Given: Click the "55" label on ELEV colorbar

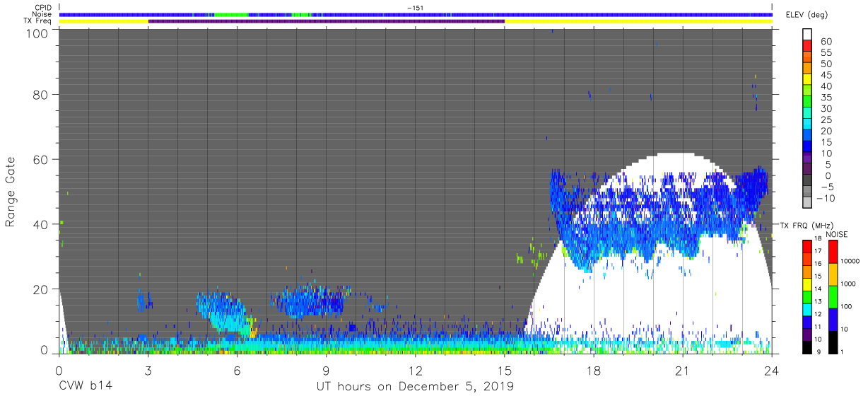Looking at the screenshot, I should click(826, 52).
